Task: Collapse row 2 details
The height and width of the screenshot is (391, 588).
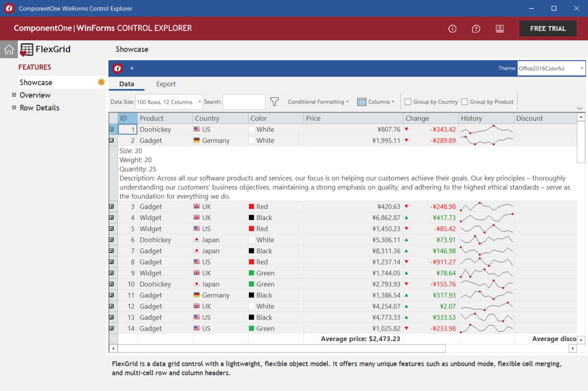Action: 112,140
